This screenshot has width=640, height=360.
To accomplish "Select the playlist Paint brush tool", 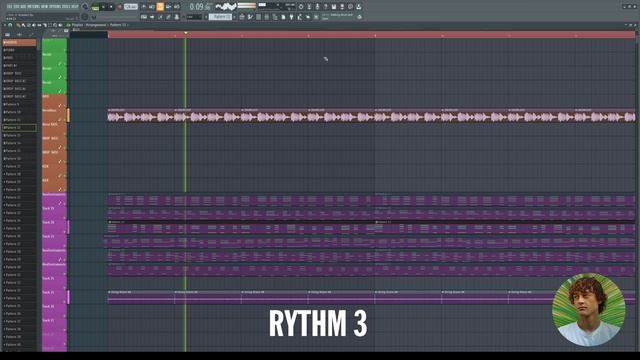I will coord(24,25).
